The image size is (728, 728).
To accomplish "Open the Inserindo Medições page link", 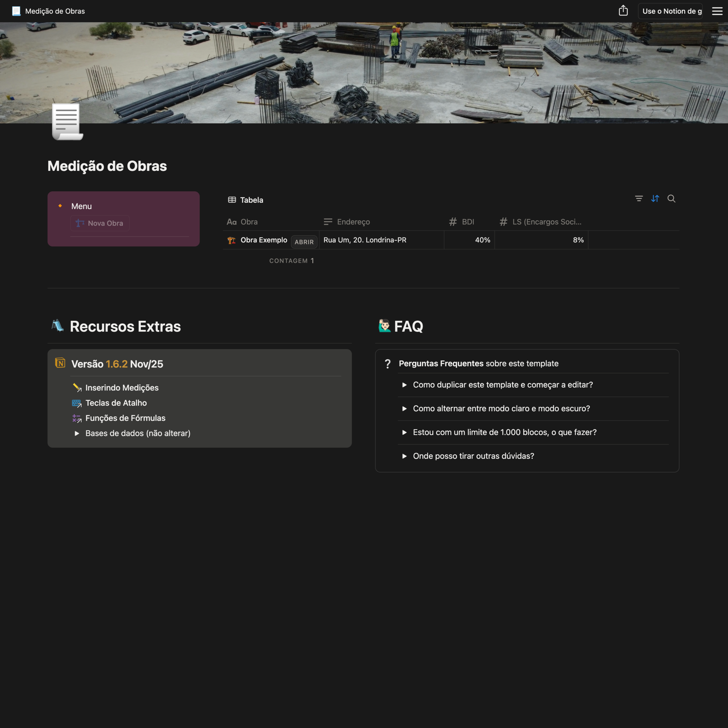I will [122, 388].
